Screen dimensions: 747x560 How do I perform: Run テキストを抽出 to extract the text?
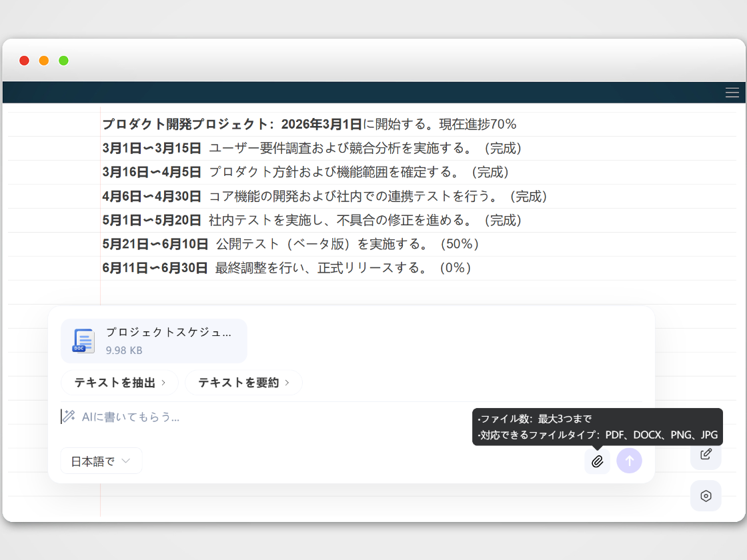click(113, 383)
